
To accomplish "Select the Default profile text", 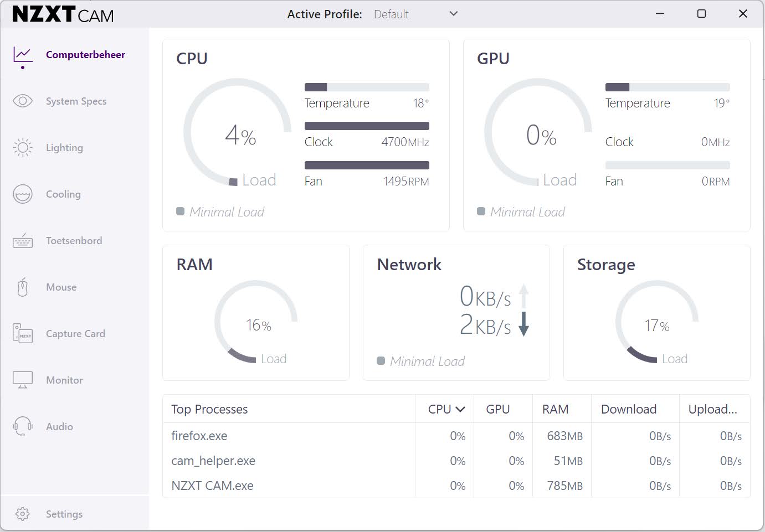I will point(391,14).
